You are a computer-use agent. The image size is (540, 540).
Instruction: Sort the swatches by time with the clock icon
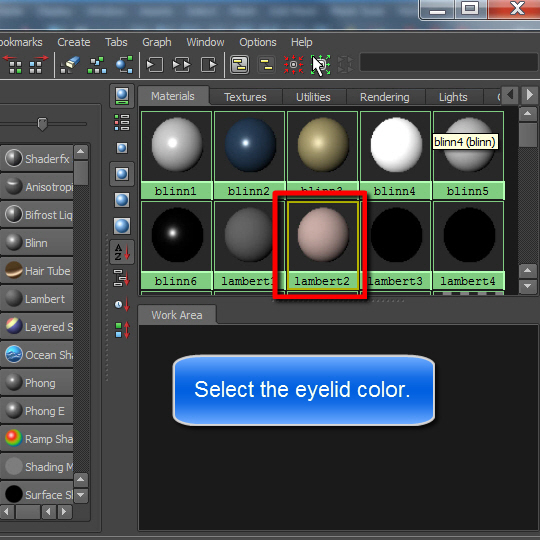click(x=122, y=304)
